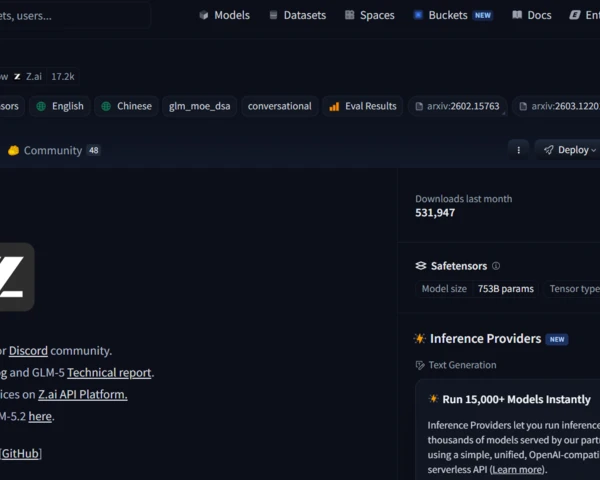Image resolution: width=600 pixels, height=480 pixels.
Task: Open the Z.ai API Platform link
Action: pos(83,394)
